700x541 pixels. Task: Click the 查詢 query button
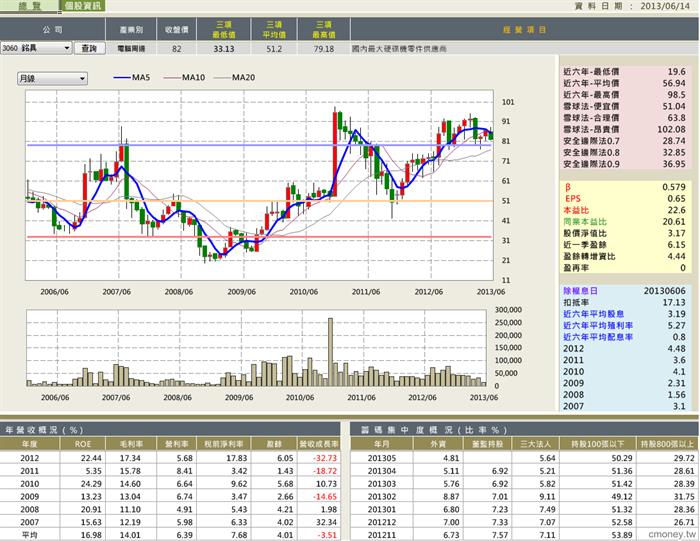89,48
